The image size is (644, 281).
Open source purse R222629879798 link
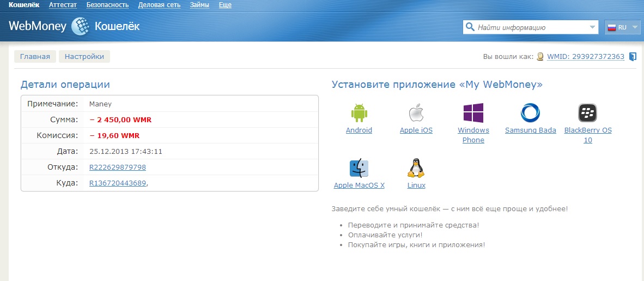(118, 168)
